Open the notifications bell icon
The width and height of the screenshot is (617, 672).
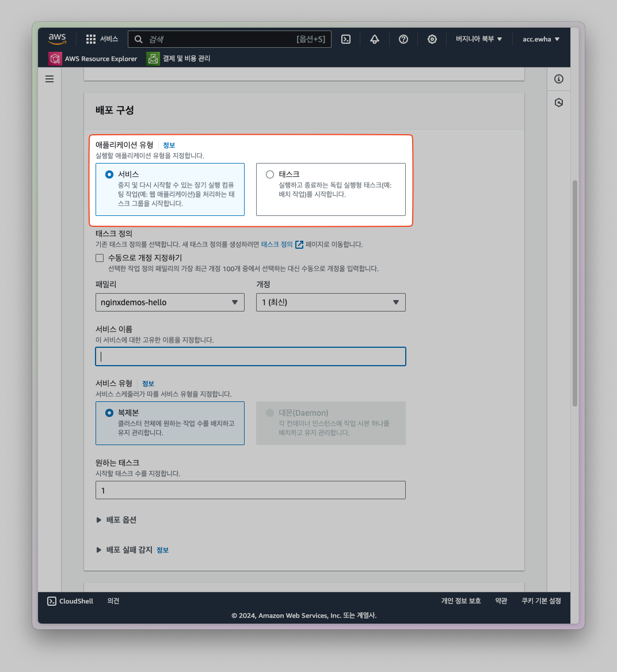[375, 39]
